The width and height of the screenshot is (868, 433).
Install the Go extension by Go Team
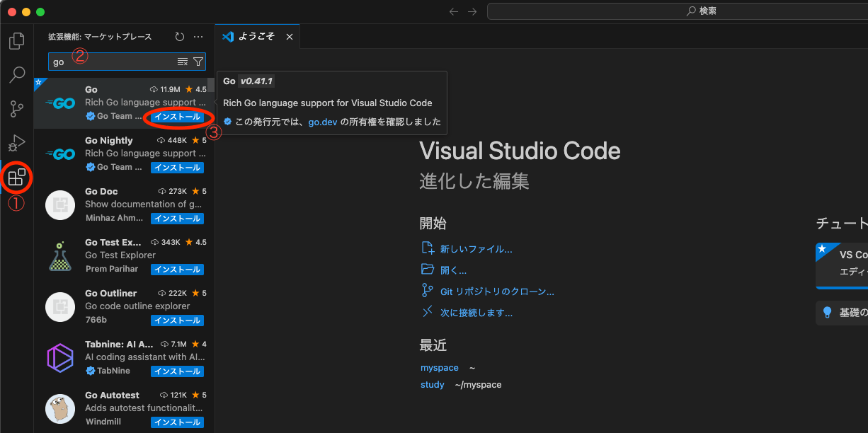click(177, 117)
